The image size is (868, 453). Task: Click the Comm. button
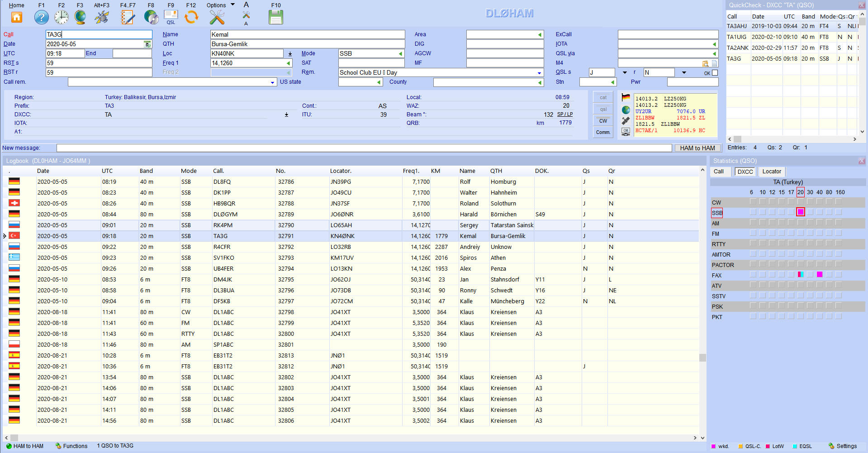click(603, 132)
